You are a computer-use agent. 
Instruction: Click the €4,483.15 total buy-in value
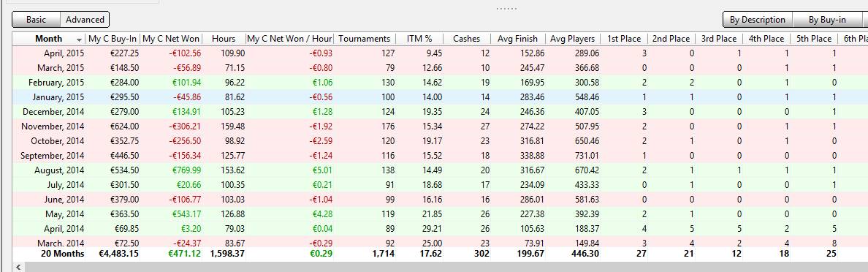(119, 254)
